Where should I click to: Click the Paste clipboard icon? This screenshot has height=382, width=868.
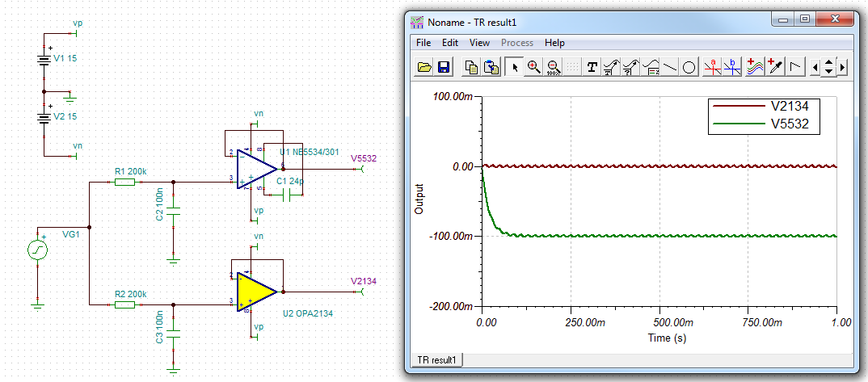pos(491,67)
